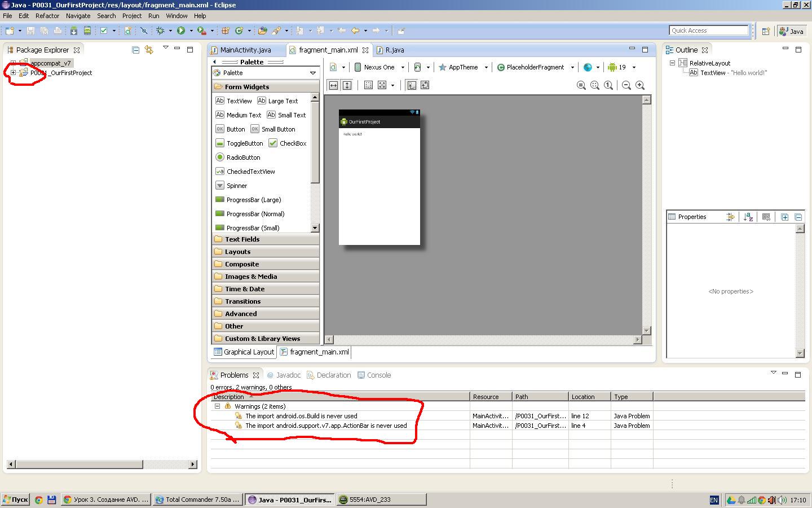Zoom out the layout canvas
This screenshot has width=812, height=508.
coord(626,85)
